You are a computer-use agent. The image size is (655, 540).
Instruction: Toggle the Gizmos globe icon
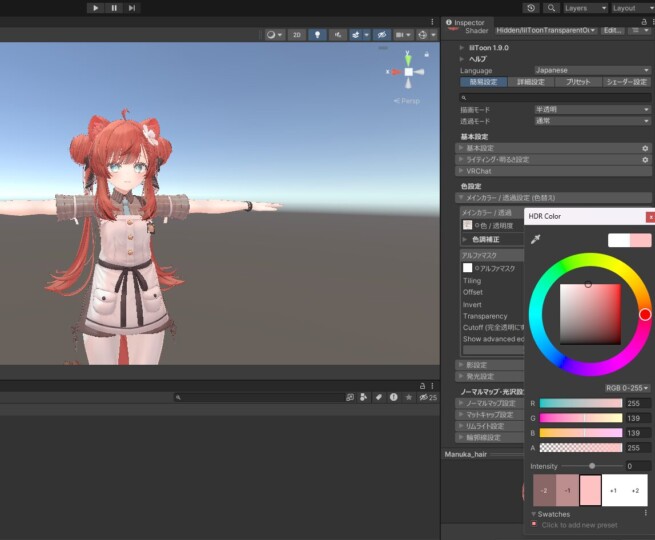423,35
